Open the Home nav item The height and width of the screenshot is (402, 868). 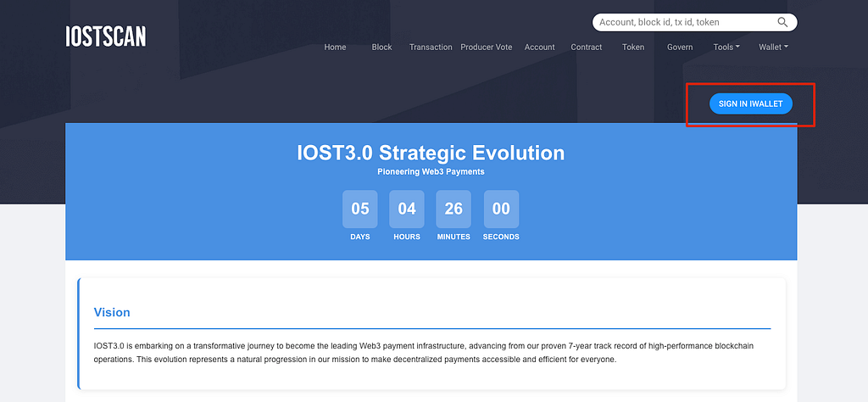pos(335,47)
